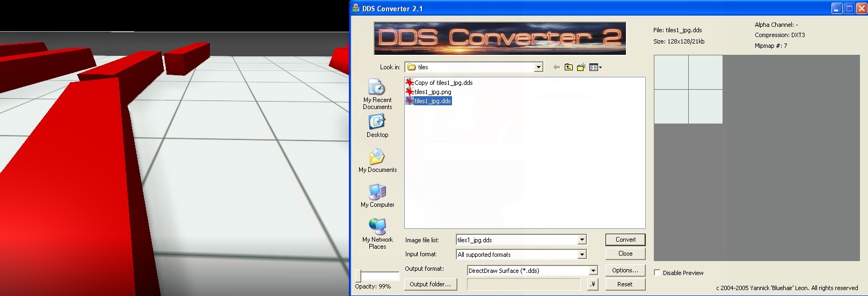Click the DDS Converter 2 banner image

(x=500, y=38)
